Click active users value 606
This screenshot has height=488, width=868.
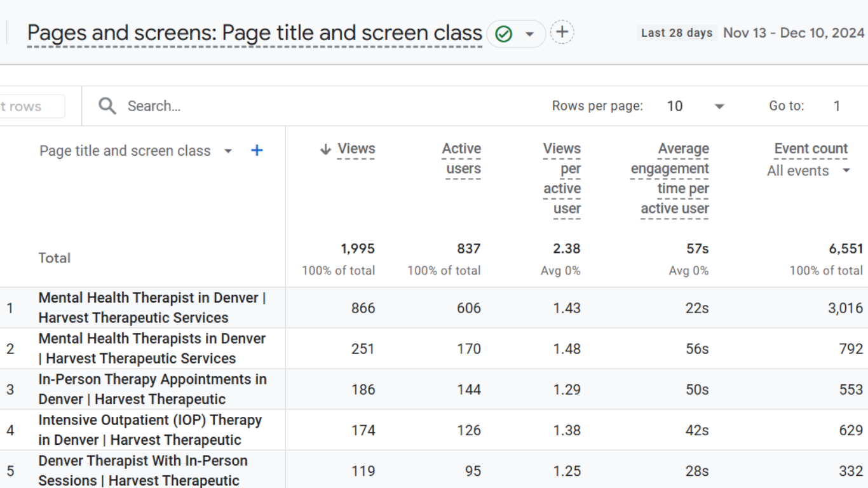click(x=468, y=308)
